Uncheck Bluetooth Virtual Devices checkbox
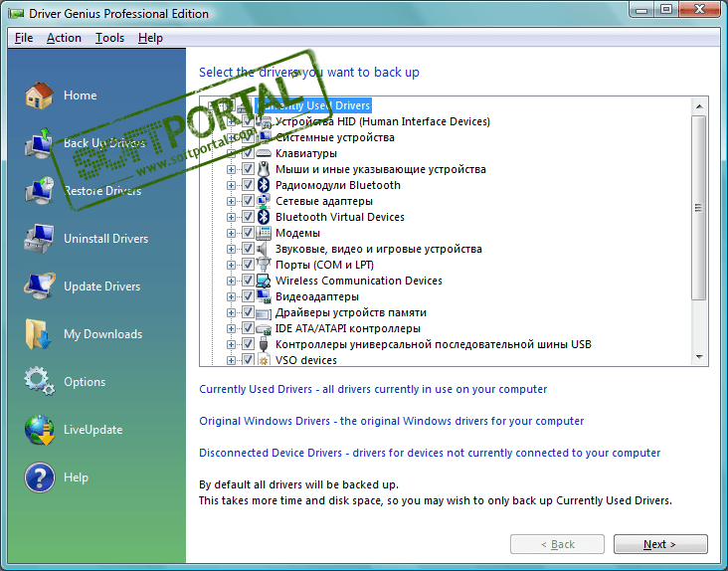Screen dimensions: 728x571 coord(248,216)
